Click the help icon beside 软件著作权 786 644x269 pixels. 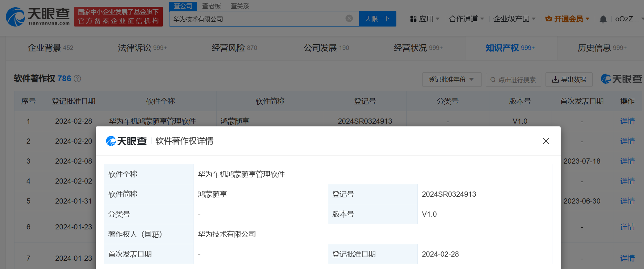[x=77, y=79]
